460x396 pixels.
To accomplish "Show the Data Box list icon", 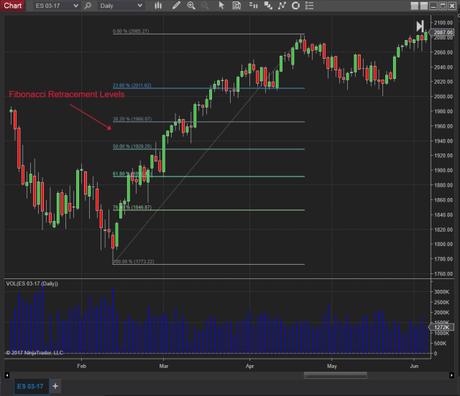I will [x=309, y=6].
